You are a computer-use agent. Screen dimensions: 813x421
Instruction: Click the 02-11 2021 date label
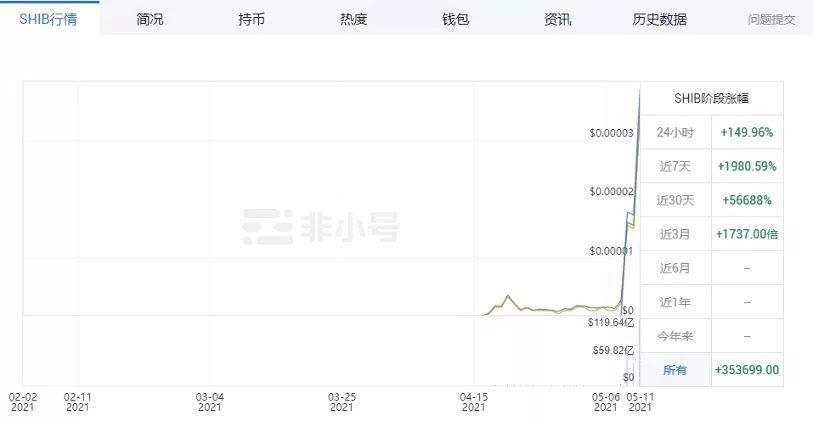tap(78, 402)
